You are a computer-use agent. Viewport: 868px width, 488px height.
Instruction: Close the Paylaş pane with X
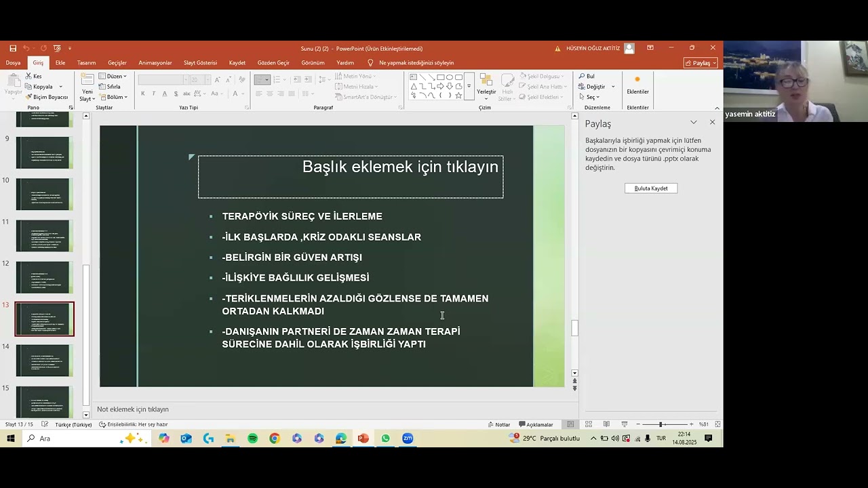712,122
